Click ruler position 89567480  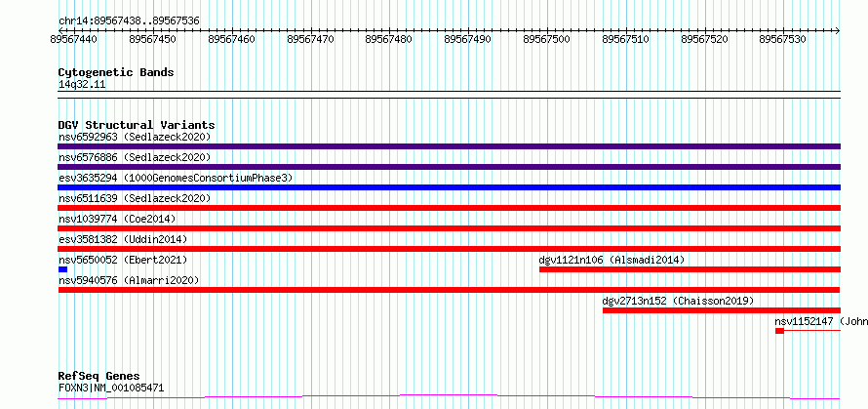click(x=390, y=39)
